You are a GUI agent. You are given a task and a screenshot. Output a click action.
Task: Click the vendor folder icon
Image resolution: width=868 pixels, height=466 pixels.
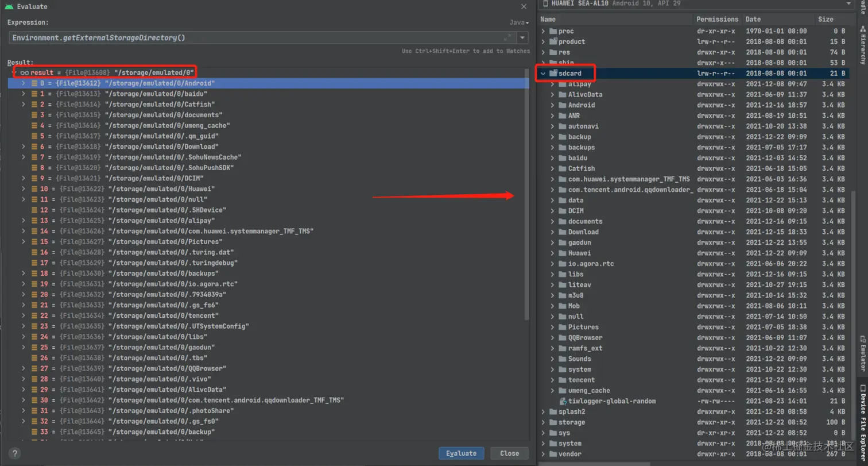pyautogui.click(x=553, y=454)
